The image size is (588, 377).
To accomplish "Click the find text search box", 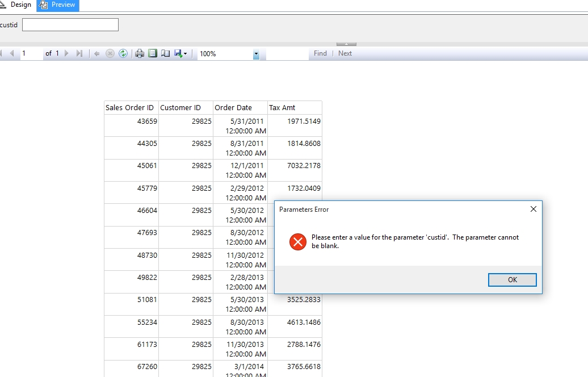I will coord(287,53).
